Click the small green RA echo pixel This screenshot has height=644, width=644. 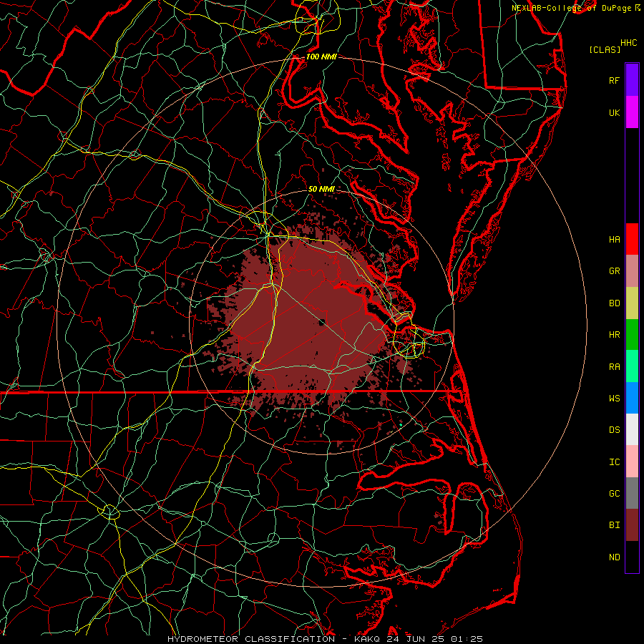[x=401, y=425]
